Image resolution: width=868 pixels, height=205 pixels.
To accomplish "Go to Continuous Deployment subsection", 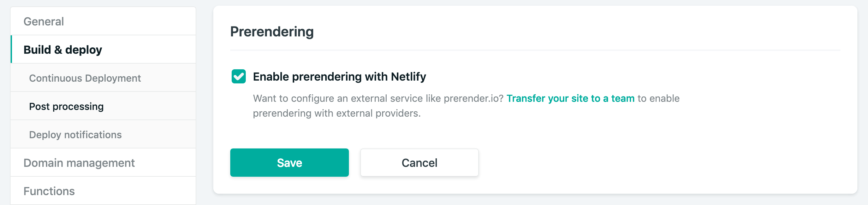I will (85, 78).
